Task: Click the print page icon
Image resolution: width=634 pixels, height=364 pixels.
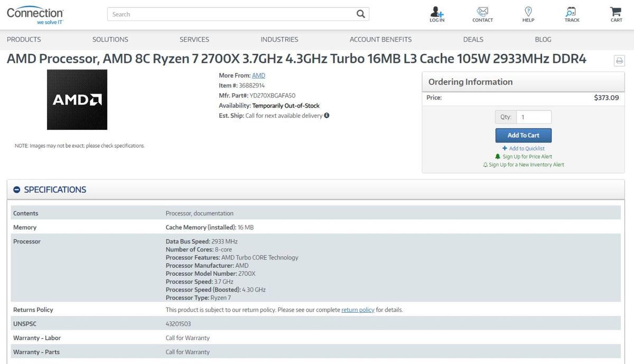Action: (x=619, y=60)
